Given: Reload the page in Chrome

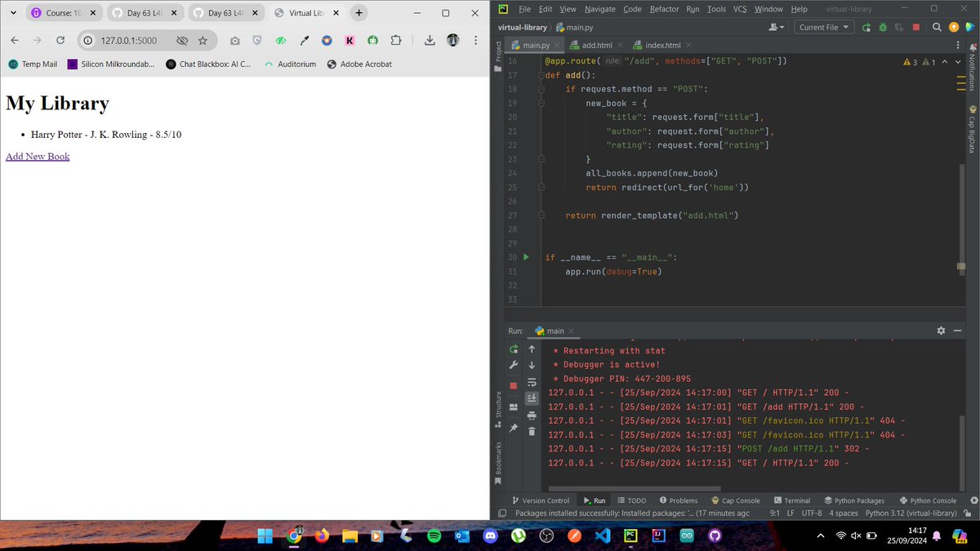Looking at the screenshot, I should click(60, 41).
